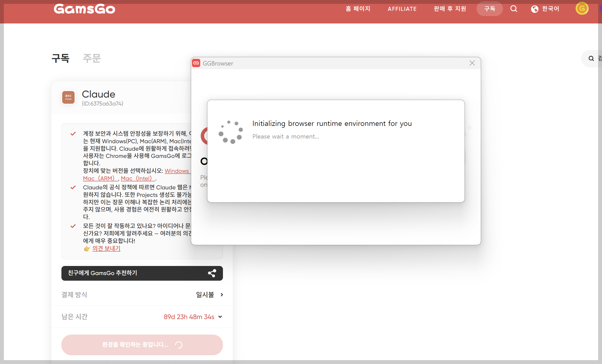Open the 한국어 language selector
The width and height of the screenshot is (602, 364).
[x=550, y=9]
